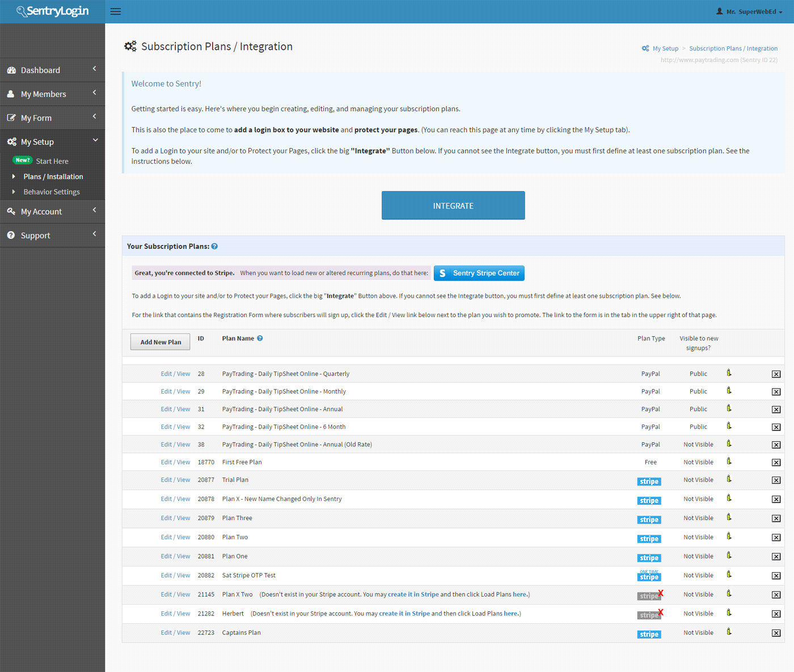Click the plan ID '18770'
The image size is (794, 672).
pyautogui.click(x=206, y=463)
